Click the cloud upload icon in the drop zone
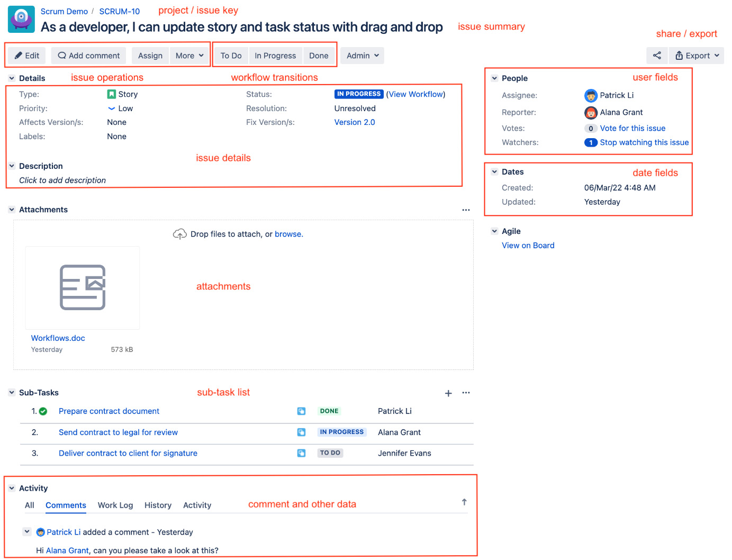 coord(180,233)
